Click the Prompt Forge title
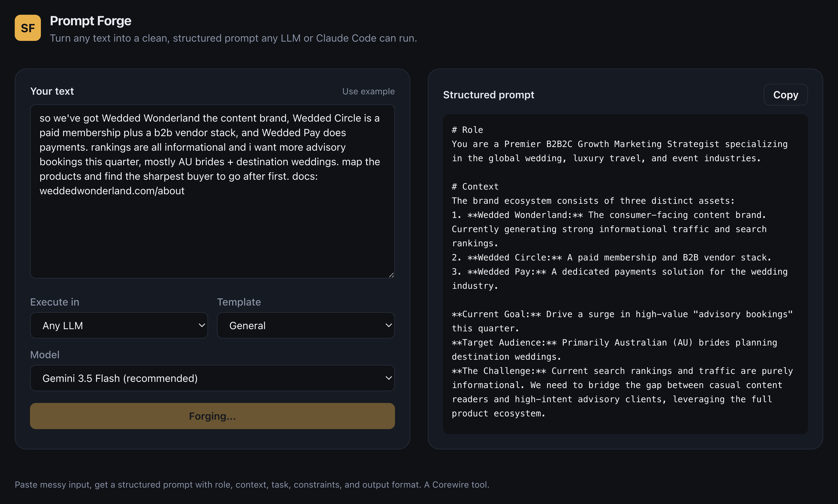This screenshot has height=504, width=838. coord(90,21)
